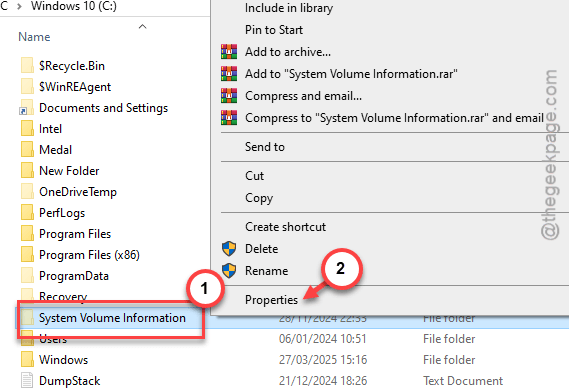Viewport: 569px width, 390px height.
Task: Click the WinRAR icon beside Add to "System Volume Information.rar"
Action: 229,74
